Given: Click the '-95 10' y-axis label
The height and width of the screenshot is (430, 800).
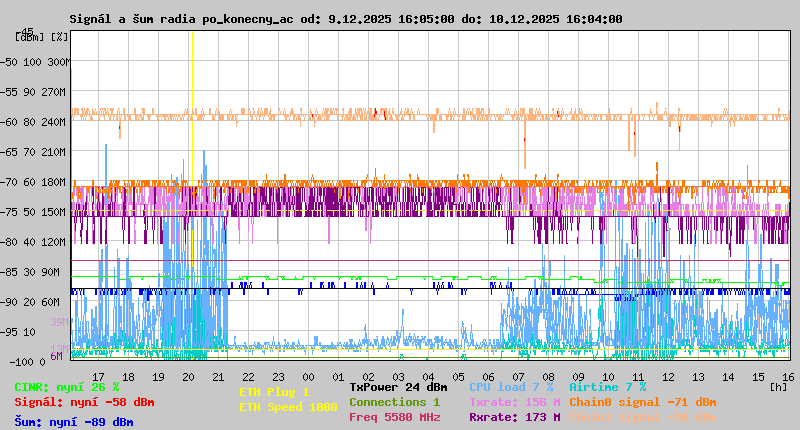Looking at the screenshot, I should click(18, 332).
